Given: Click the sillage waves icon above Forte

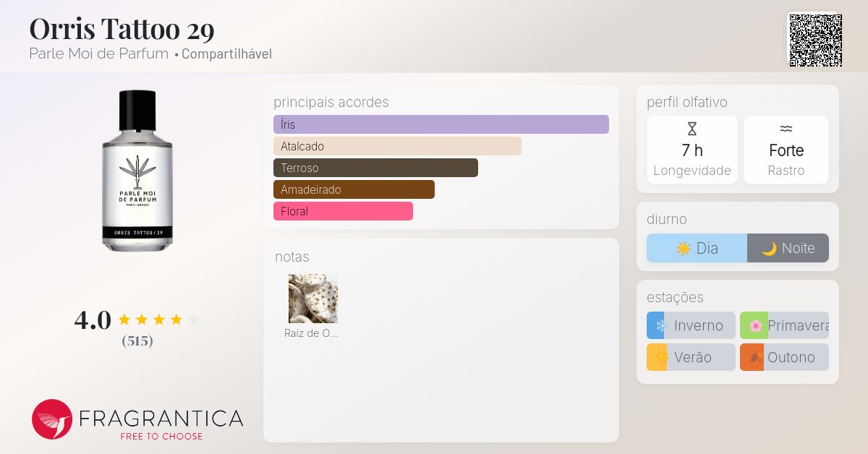Looking at the screenshot, I should (786, 129).
